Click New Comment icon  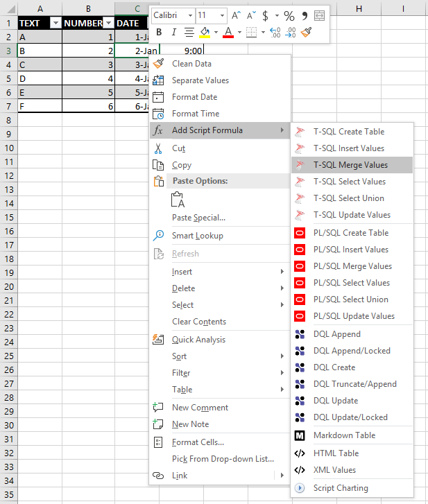[x=158, y=408]
